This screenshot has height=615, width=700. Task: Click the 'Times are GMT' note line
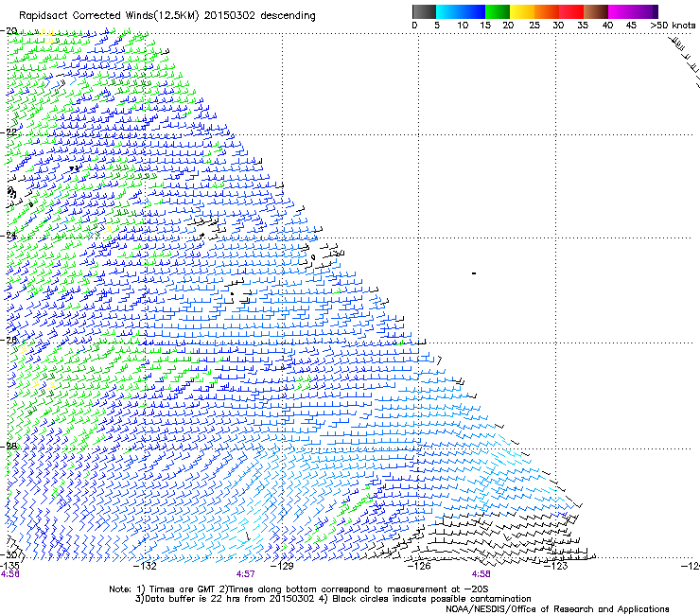298,589
